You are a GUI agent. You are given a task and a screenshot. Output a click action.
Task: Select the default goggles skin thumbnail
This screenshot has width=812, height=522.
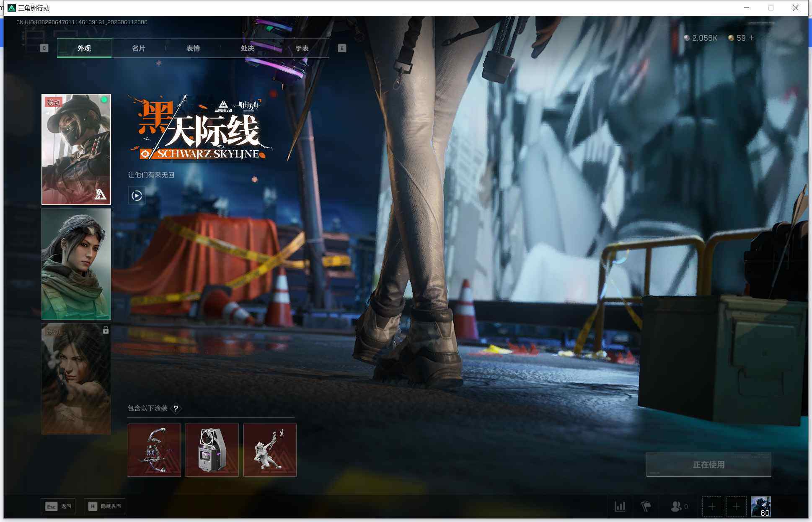pyautogui.click(x=76, y=264)
